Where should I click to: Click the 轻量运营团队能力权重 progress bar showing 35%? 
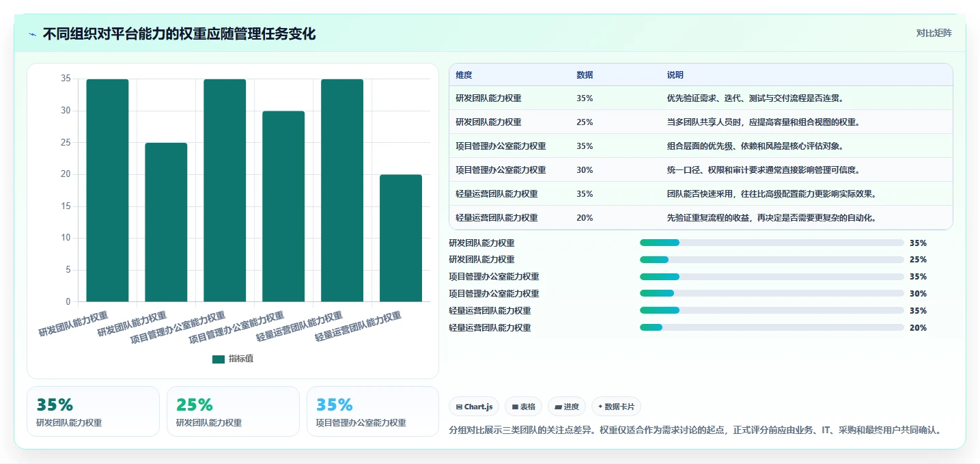tap(772, 311)
